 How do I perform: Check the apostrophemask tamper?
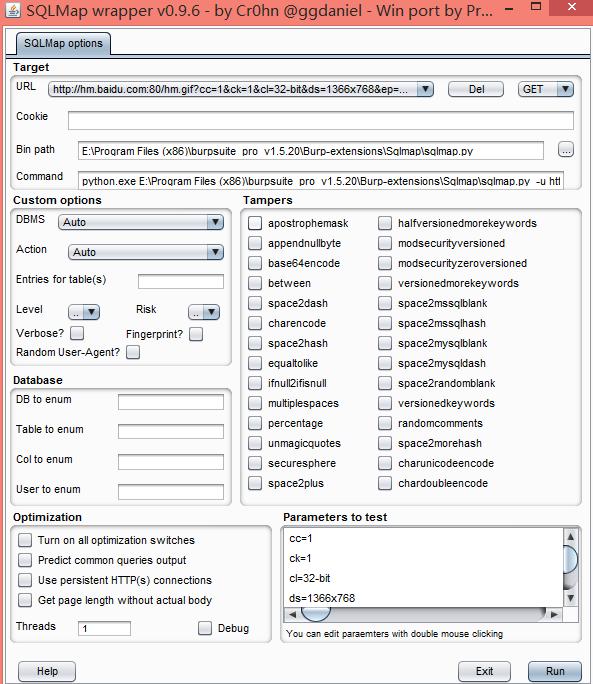tap(255, 223)
